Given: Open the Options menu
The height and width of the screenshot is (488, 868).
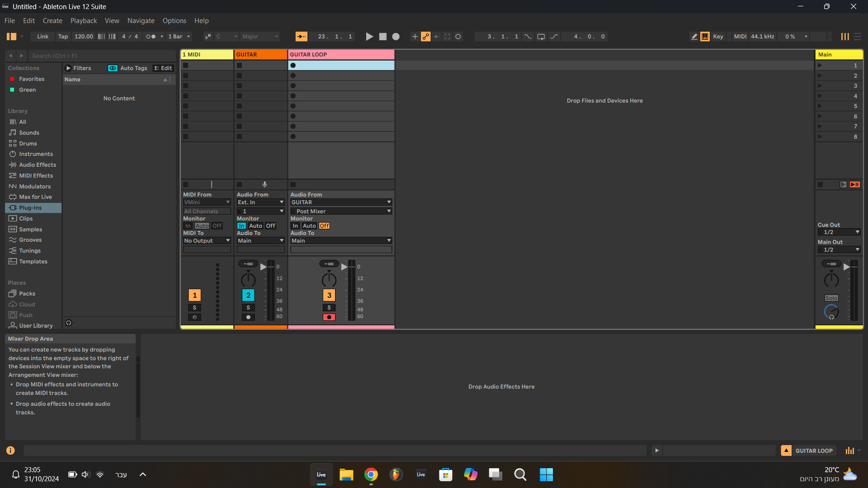Looking at the screenshot, I should tap(174, 21).
